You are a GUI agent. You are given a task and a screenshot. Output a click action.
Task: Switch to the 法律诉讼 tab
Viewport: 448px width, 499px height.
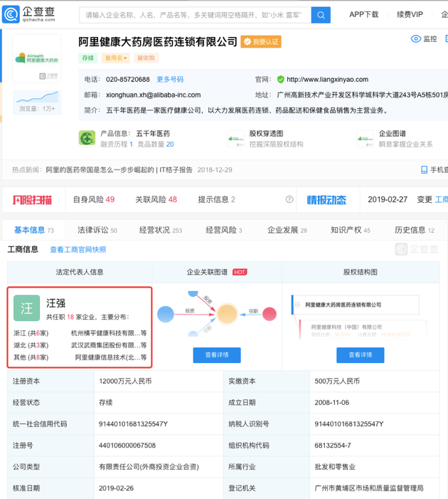[x=97, y=230]
